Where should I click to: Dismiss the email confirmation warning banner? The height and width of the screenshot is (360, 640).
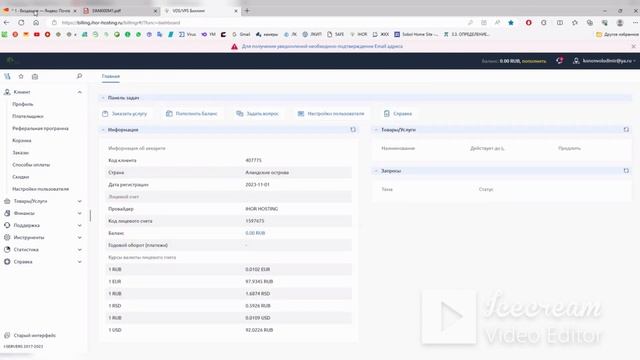pyautogui.click(x=633, y=47)
